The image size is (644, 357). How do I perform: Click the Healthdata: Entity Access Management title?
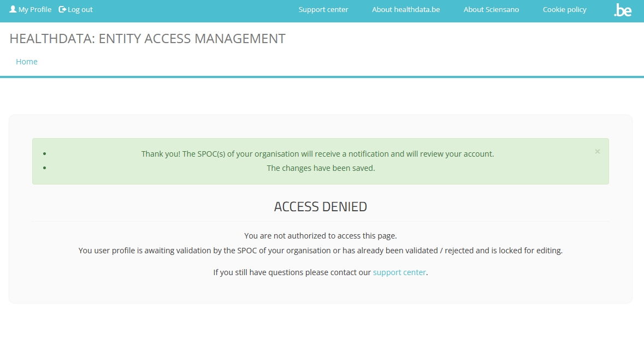point(147,39)
